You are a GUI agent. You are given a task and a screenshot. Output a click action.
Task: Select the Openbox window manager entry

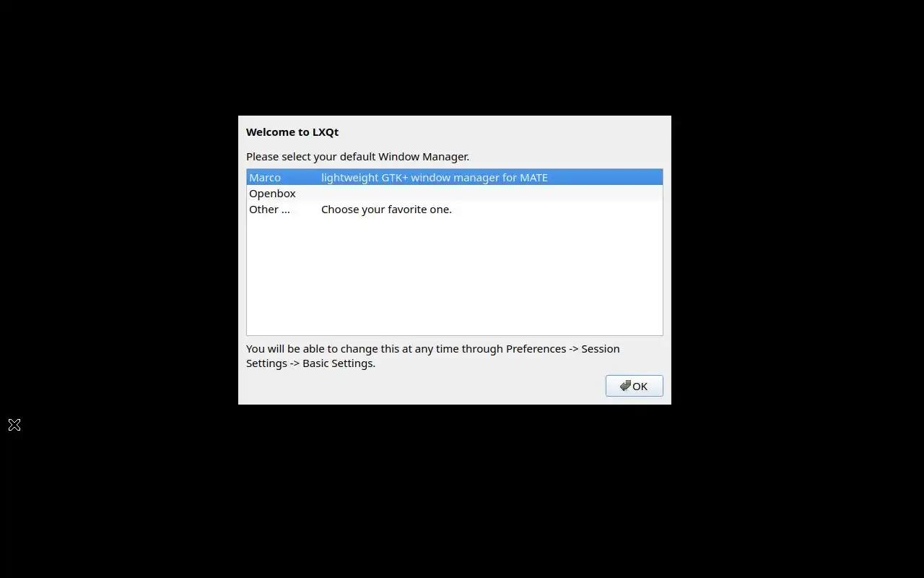[x=455, y=193]
